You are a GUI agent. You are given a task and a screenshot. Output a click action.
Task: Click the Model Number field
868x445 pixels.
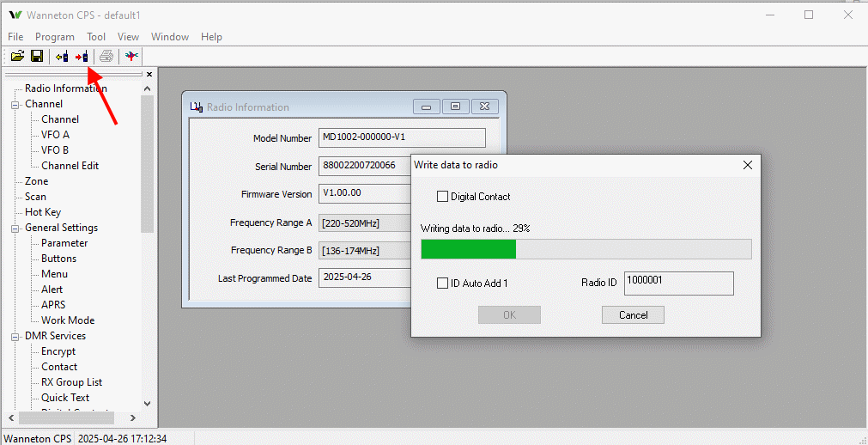coord(402,138)
